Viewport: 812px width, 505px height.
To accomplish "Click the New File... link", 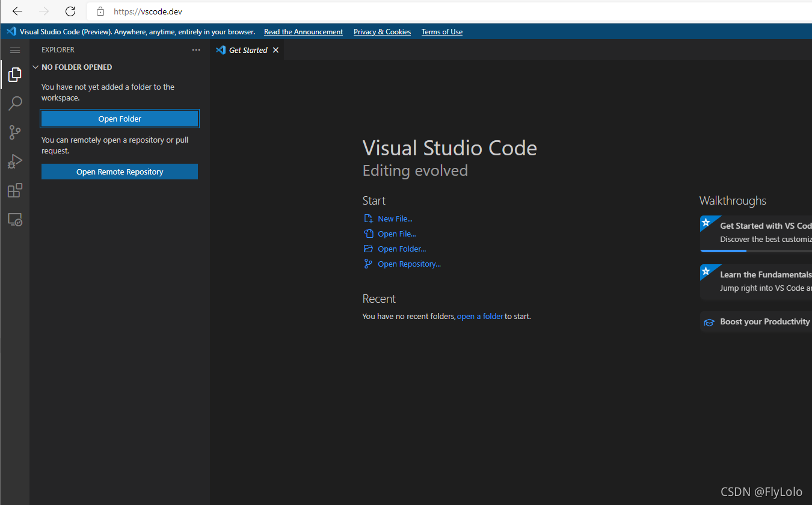I will tap(395, 219).
